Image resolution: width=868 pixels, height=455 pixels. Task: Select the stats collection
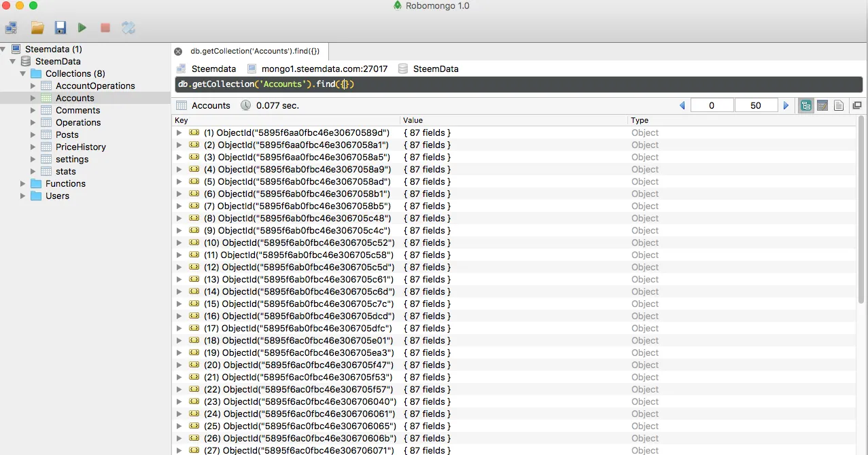pyautogui.click(x=66, y=171)
